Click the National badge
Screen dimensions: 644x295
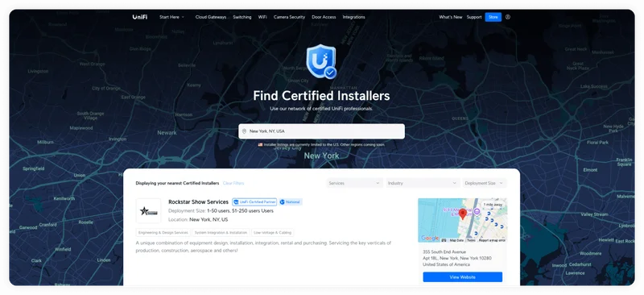pos(291,202)
